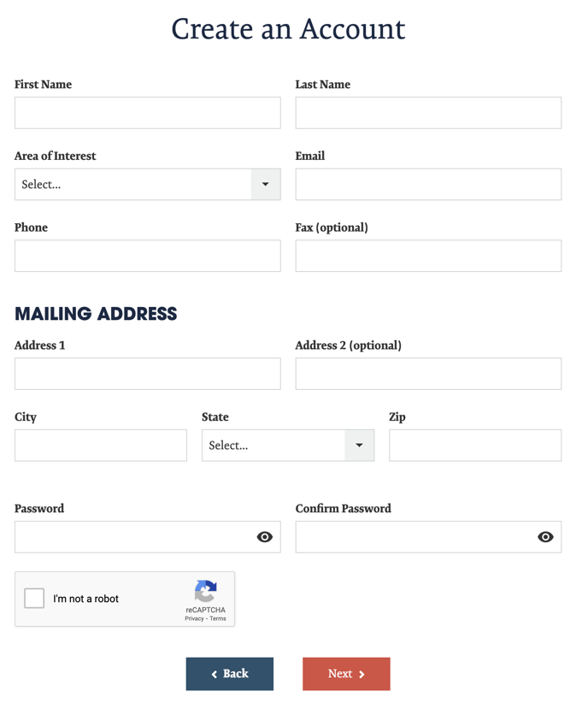This screenshot has height=703, width=588.
Task: Select the Address 2 (optional) field
Action: tap(428, 374)
